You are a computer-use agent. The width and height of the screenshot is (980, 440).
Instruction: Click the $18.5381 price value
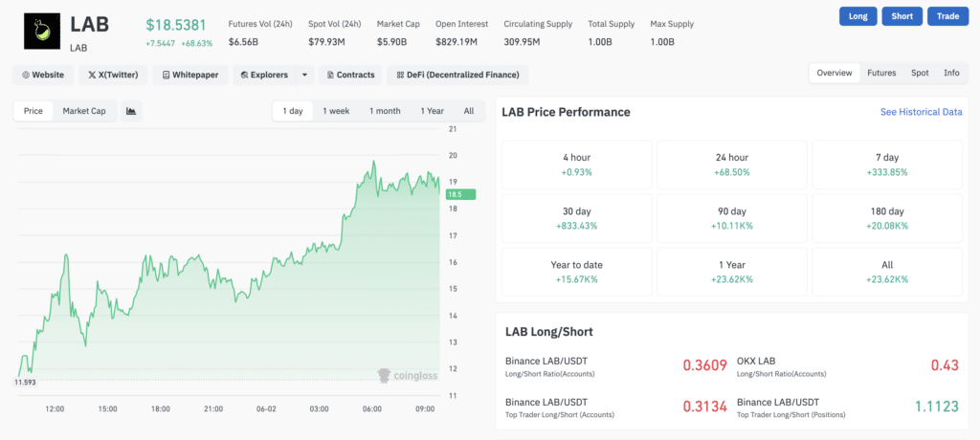(176, 25)
